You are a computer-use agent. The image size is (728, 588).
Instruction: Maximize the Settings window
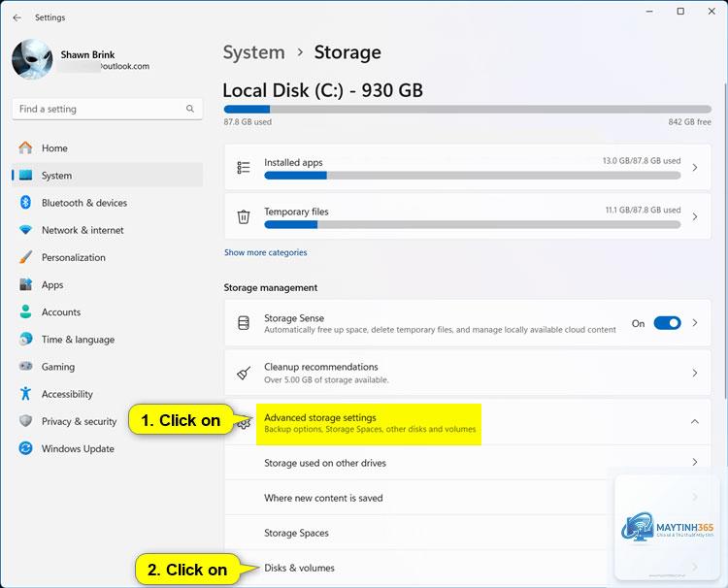click(x=680, y=11)
